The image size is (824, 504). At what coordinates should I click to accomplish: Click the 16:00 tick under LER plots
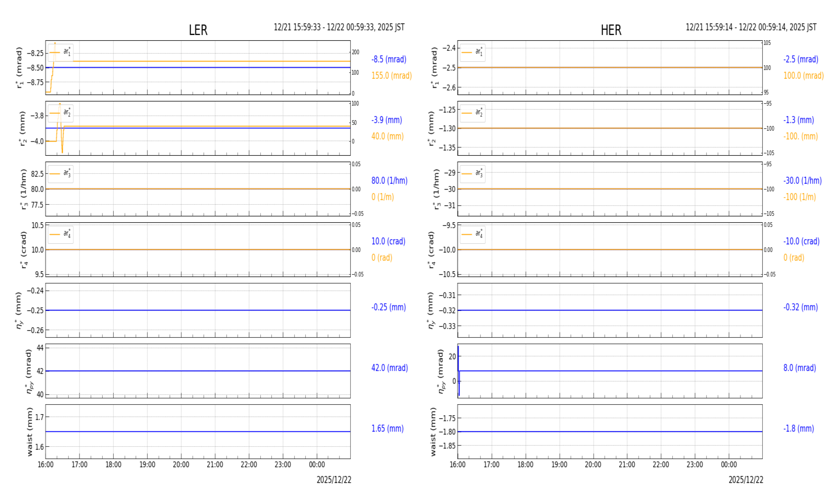pyautogui.click(x=46, y=465)
